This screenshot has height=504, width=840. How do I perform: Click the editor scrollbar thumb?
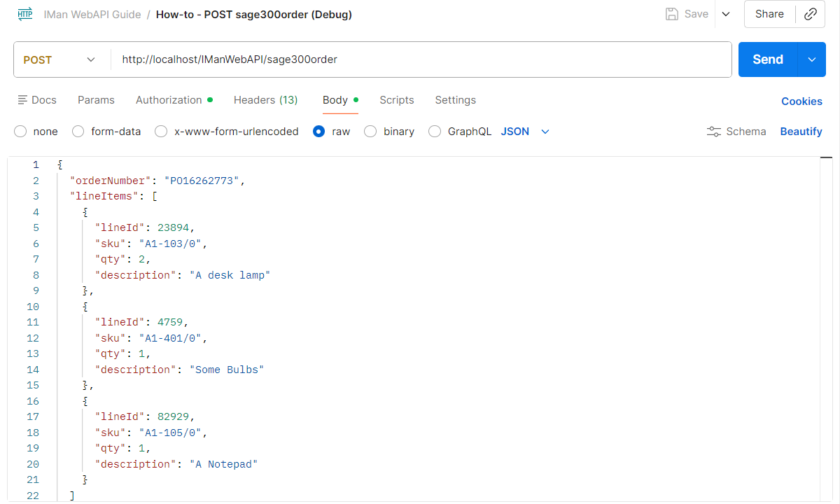click(826, 158)
